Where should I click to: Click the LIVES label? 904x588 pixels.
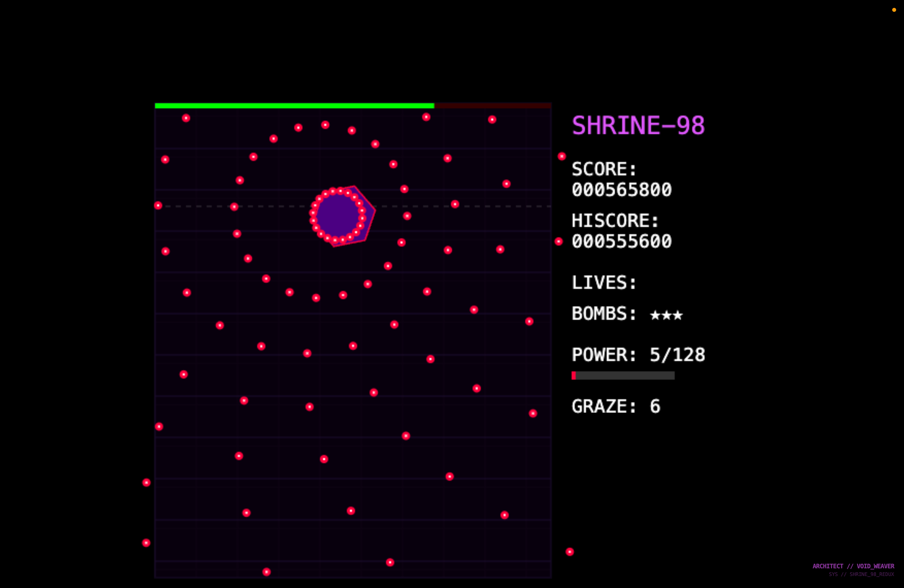click(604, 283)
